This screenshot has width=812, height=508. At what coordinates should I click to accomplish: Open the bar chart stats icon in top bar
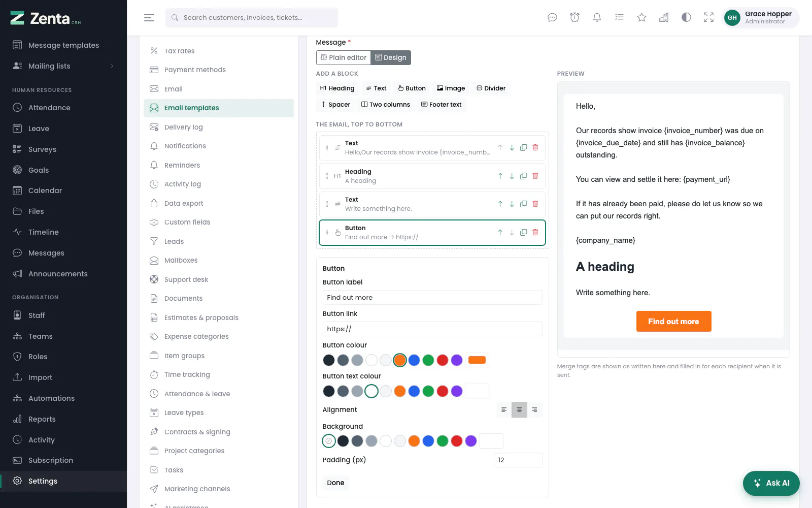pyautogui.click(x=664, y=18)
